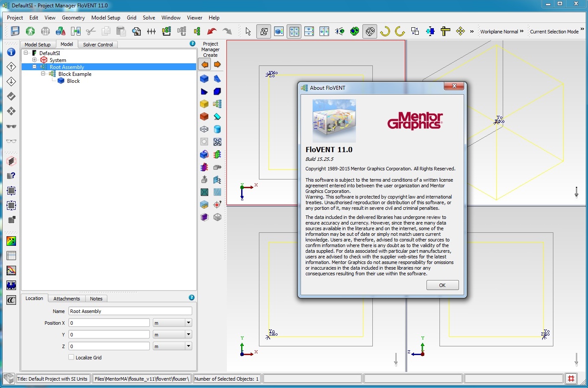This screenshot has width=588, height=388.
Task: Open Y position unit dropdown
Action: [188, 334]
